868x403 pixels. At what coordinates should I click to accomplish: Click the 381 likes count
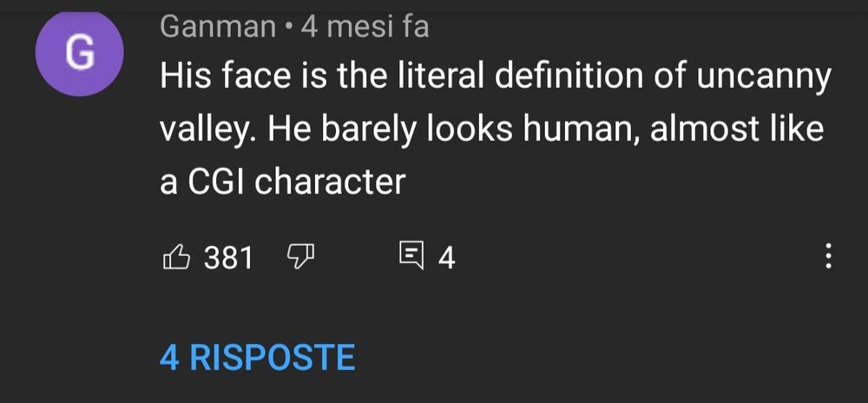228,258
